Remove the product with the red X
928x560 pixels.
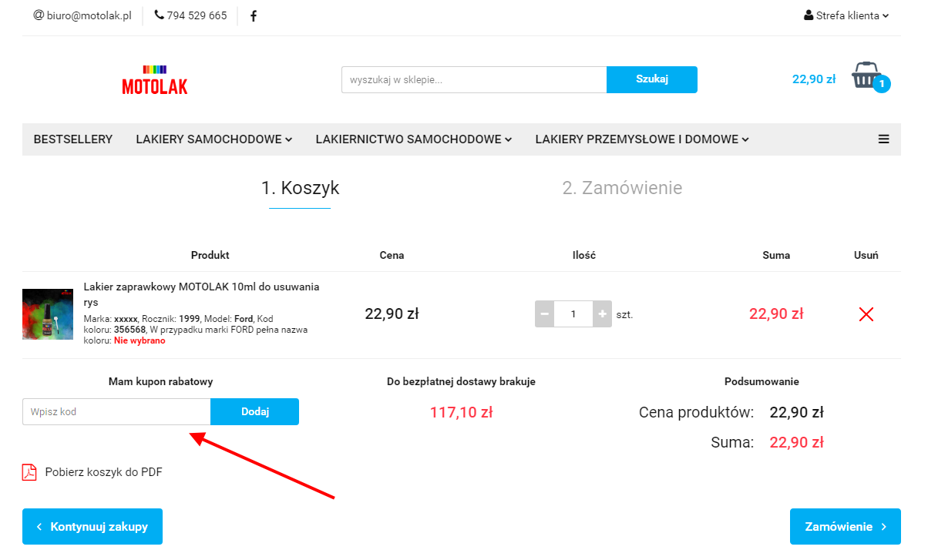click(x=866, y=314)
